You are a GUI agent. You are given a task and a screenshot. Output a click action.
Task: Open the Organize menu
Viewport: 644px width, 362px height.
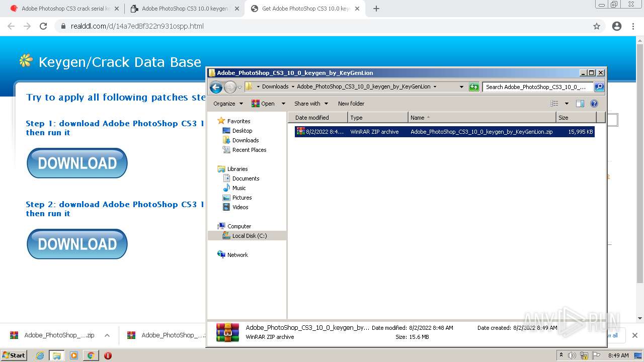tap(228, 104)
